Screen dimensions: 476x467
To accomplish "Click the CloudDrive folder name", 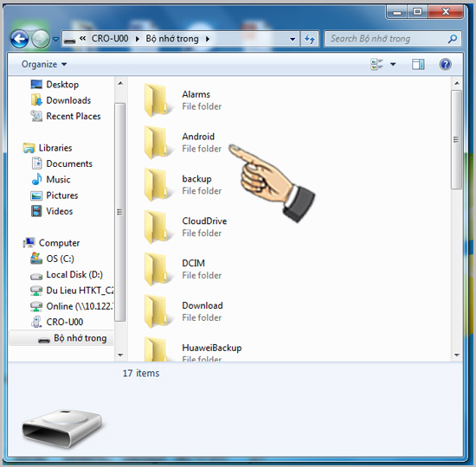I will click(204, 221).
